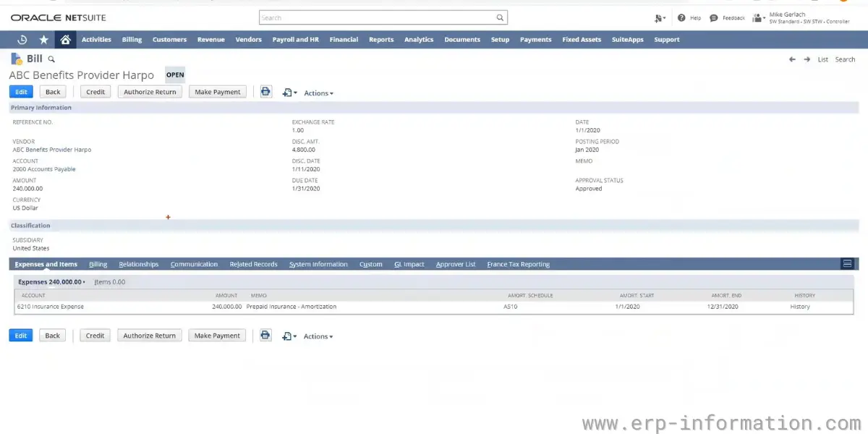Click the lower Make Payment button

(x=217, y=336)
